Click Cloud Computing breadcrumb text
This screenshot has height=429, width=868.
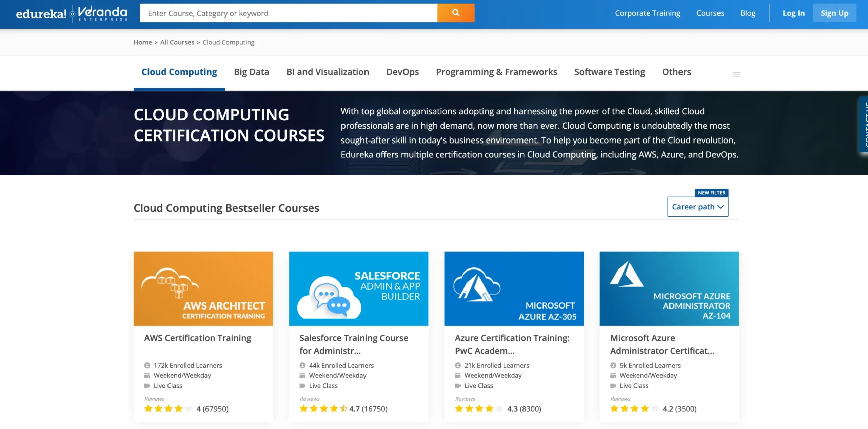229,42
